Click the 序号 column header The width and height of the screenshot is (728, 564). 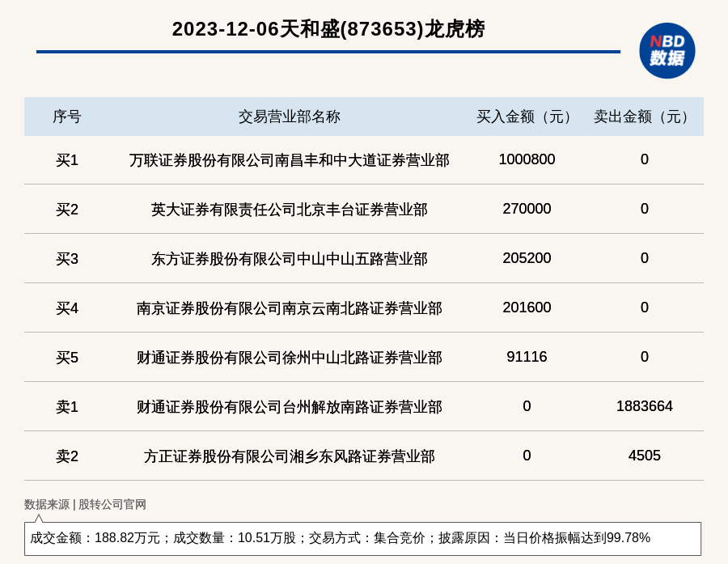click(x=67, y=117)
